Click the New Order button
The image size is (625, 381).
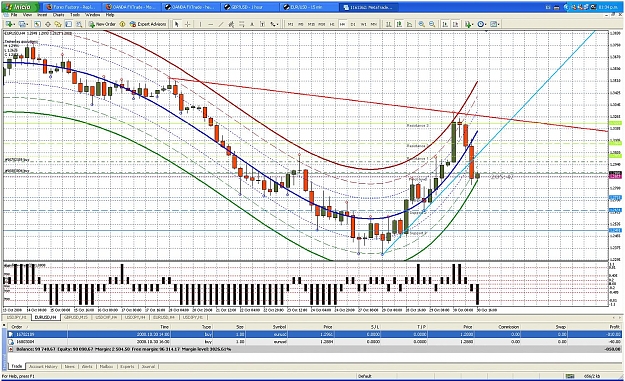[102, 24]
